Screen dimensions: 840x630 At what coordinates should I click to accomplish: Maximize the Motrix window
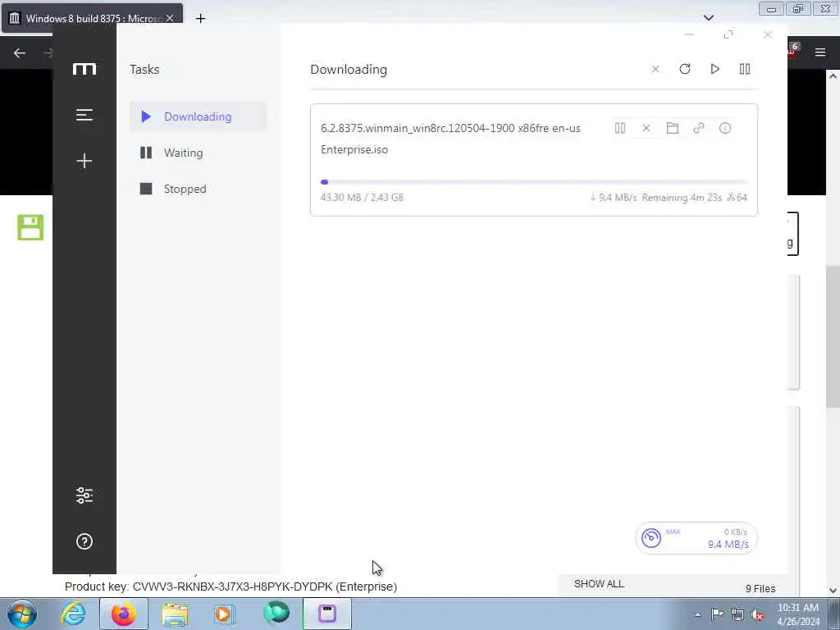tap(728, 34)
